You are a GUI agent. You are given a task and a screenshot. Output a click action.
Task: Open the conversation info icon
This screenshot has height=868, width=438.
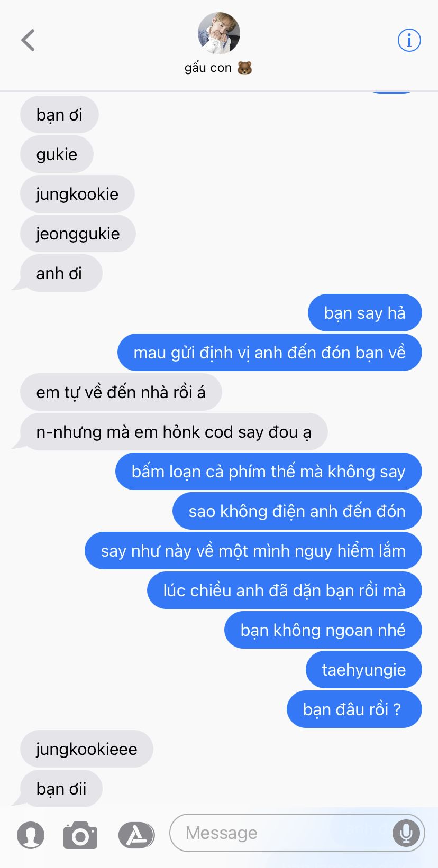pos(409,40)
